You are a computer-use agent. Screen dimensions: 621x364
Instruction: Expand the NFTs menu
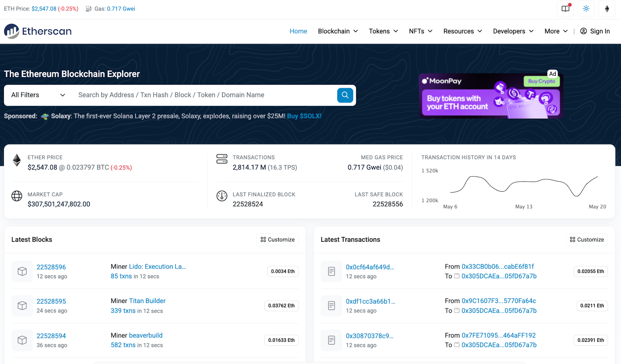421,31
